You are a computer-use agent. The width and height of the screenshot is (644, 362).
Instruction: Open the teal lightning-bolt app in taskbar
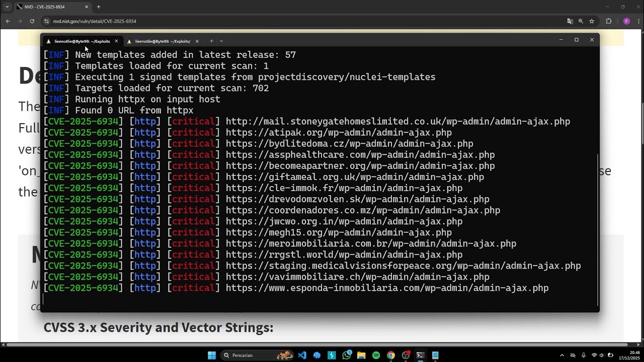332,355
